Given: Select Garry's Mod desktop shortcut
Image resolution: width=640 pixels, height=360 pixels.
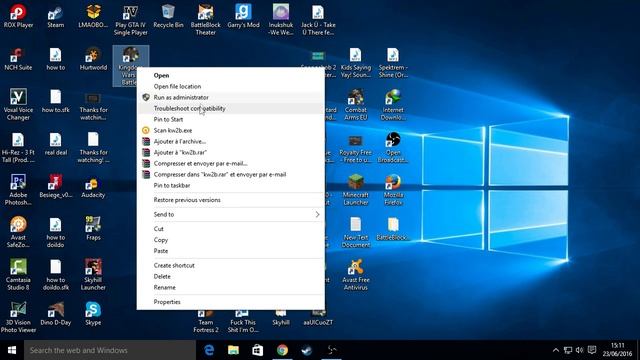Looking at the screenshot, I should tap(243, 16).
